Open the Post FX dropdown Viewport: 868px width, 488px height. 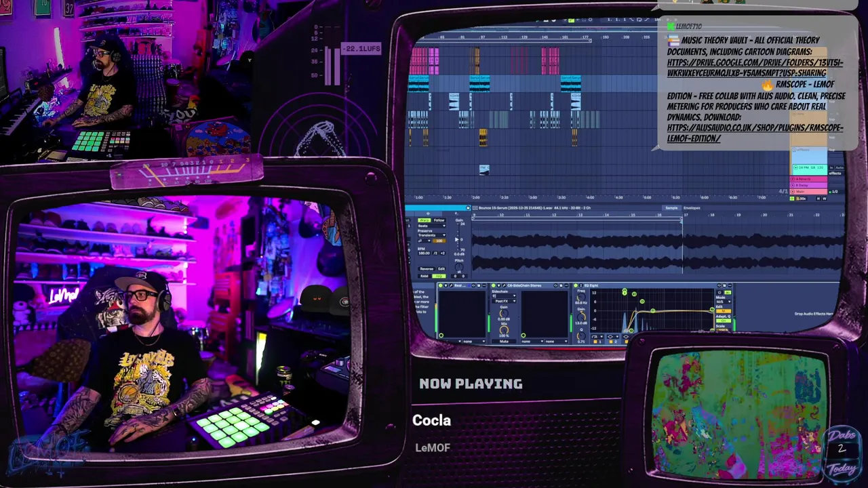pyautogui.click(x=504, y=301)
